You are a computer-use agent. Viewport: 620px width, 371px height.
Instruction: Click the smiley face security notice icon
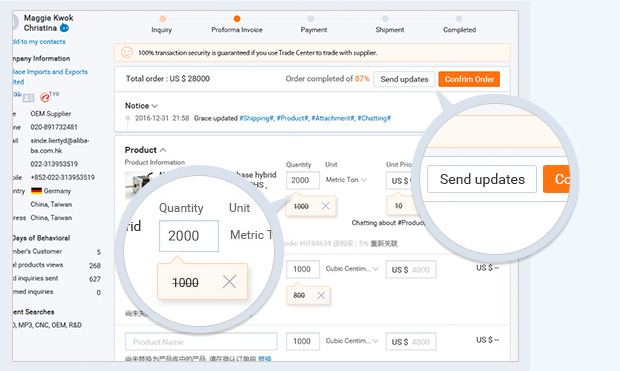click(x=127, y=53)
